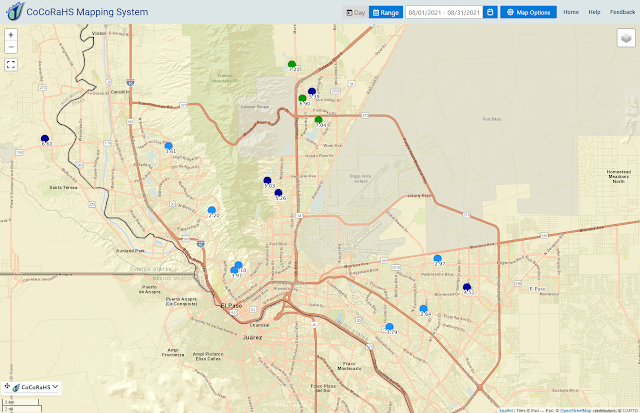
Task: Select the light blue 3.79 marker
Action: (x=389, y=326)
